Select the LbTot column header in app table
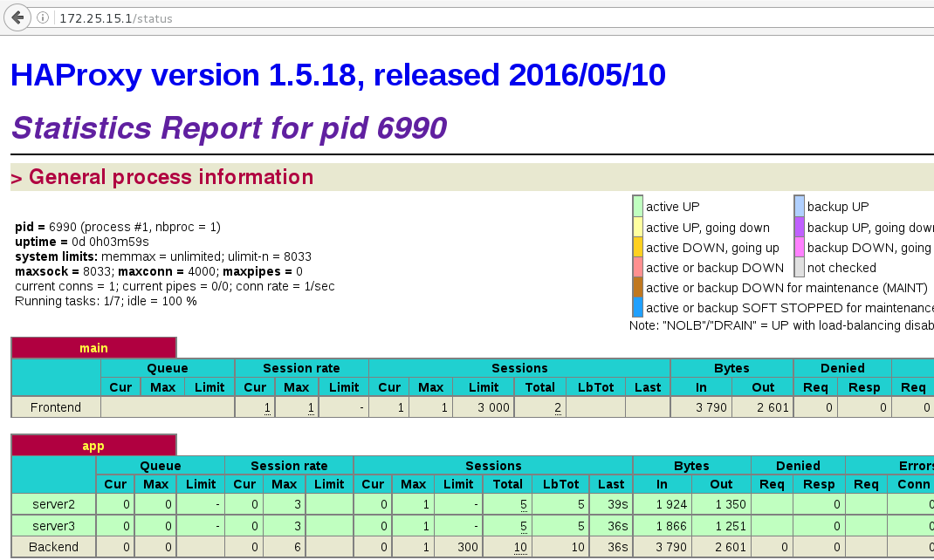This screenshot has width=934, height=560. click(x=560, y=484)
